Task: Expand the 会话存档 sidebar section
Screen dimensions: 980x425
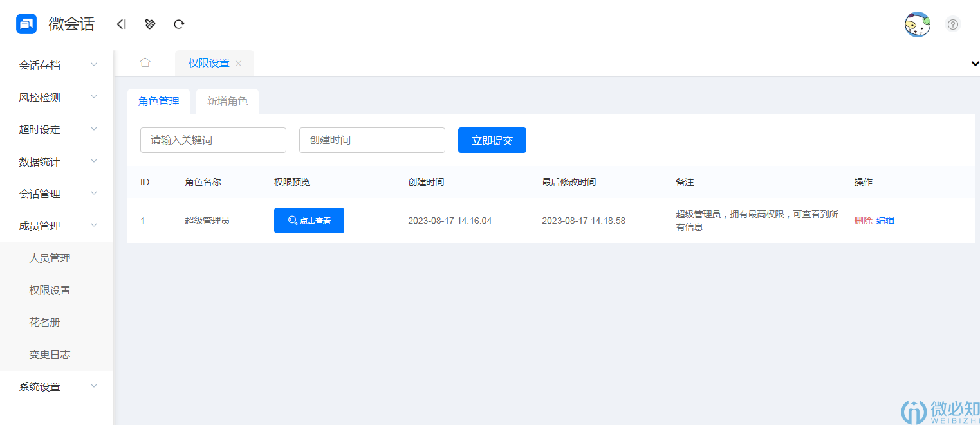Action: pos(57,64)
